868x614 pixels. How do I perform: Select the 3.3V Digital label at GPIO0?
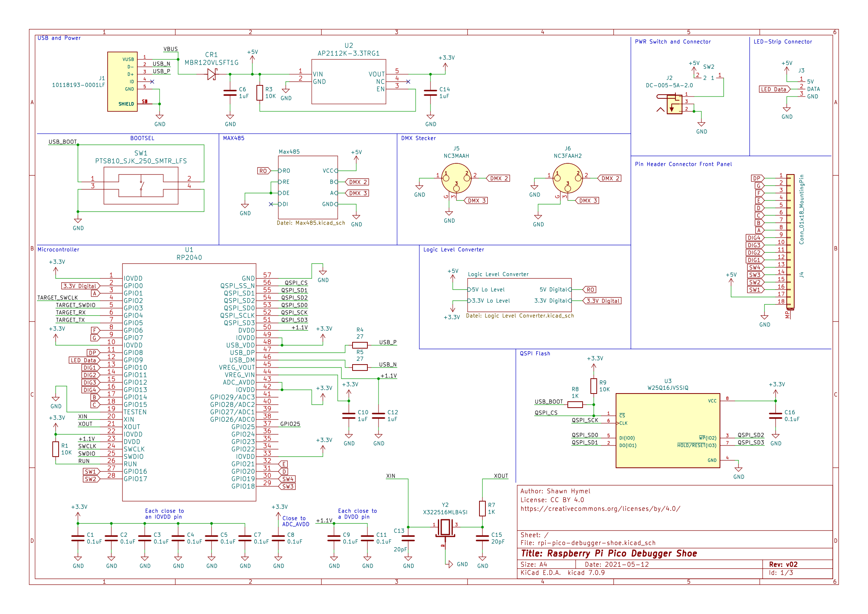80,286
